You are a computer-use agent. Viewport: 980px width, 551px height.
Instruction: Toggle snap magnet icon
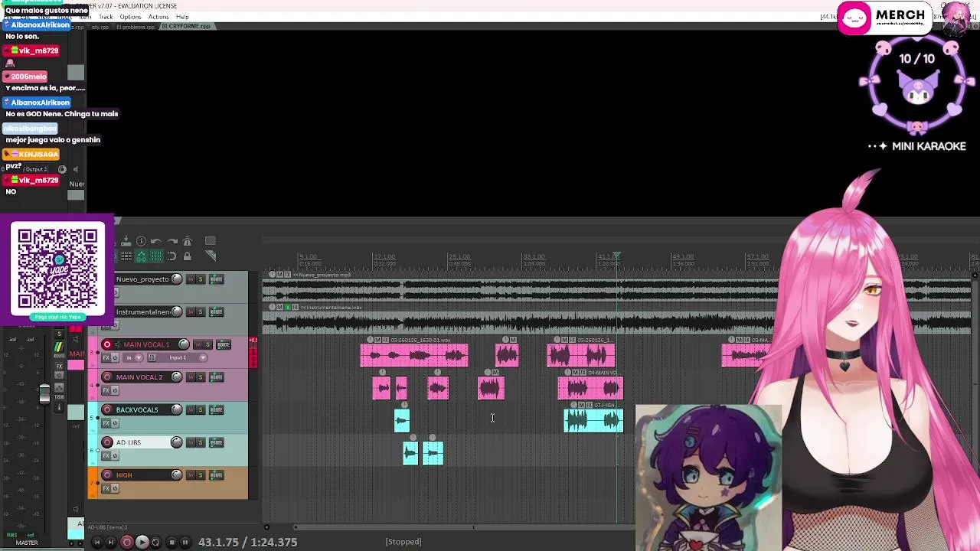pyautogui.click(x=171, y=256)
